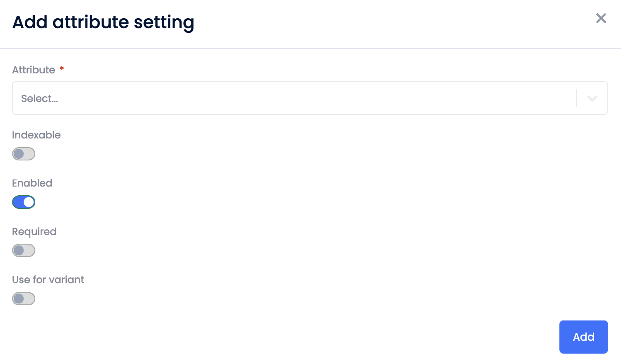The image size is (621, 364).
Task: Click the Attribute field label
Action: pyautogui.click(x=33, y=70)
